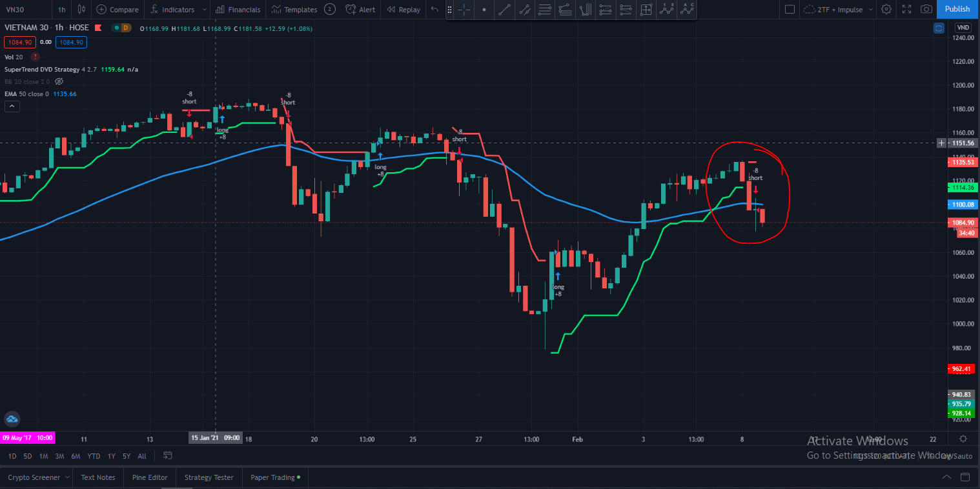Select the crosshair cursor tool
This screenshot has width=980, height=489.
pos(464,10)
